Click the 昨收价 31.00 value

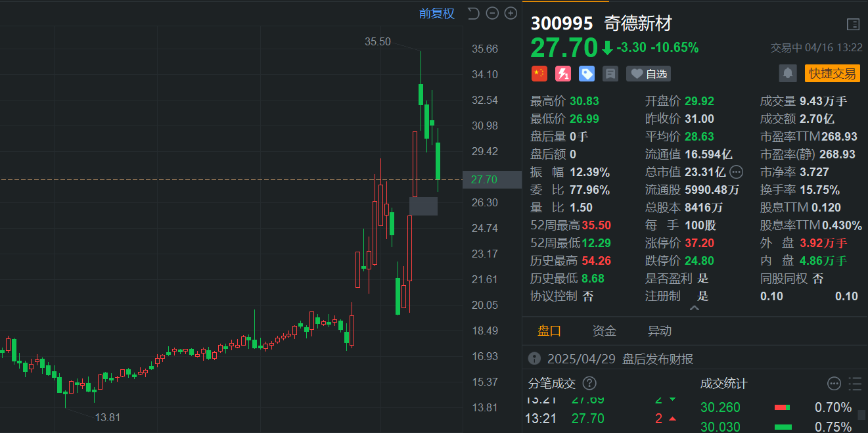[x=699, y=119]
